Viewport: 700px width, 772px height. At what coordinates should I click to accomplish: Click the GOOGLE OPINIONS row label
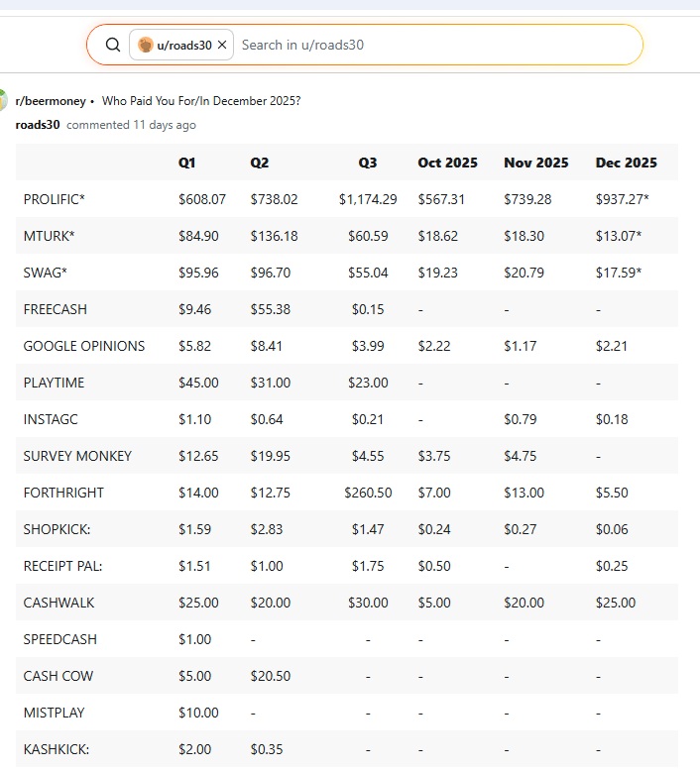pyautogui.click(x=84, y=346)
